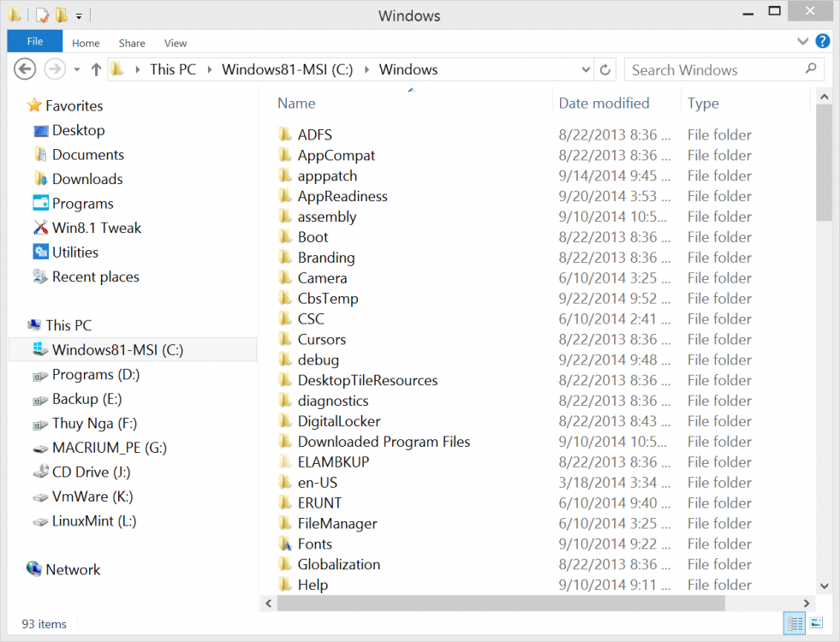
Task: Select the AppCompat folder icon
Action: tap(285, 155)
